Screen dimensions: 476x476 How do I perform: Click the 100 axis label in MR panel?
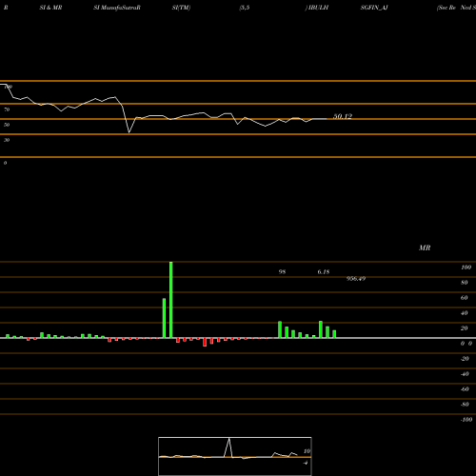pos(466,268)
